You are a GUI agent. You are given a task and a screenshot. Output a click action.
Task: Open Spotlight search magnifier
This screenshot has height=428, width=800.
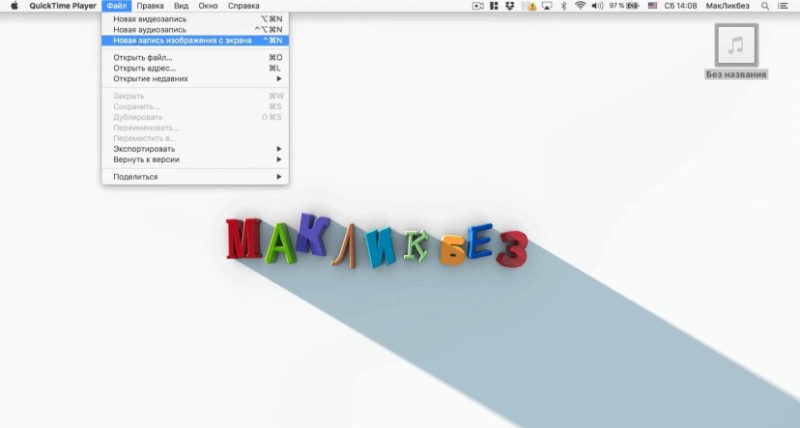click(765, 6)
